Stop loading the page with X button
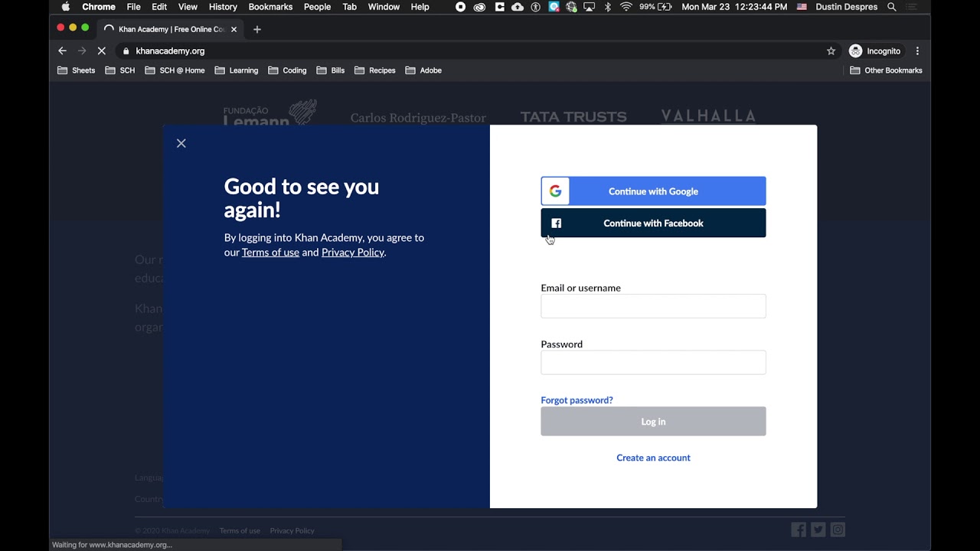The image size is (980, 551). coord(102,51)
